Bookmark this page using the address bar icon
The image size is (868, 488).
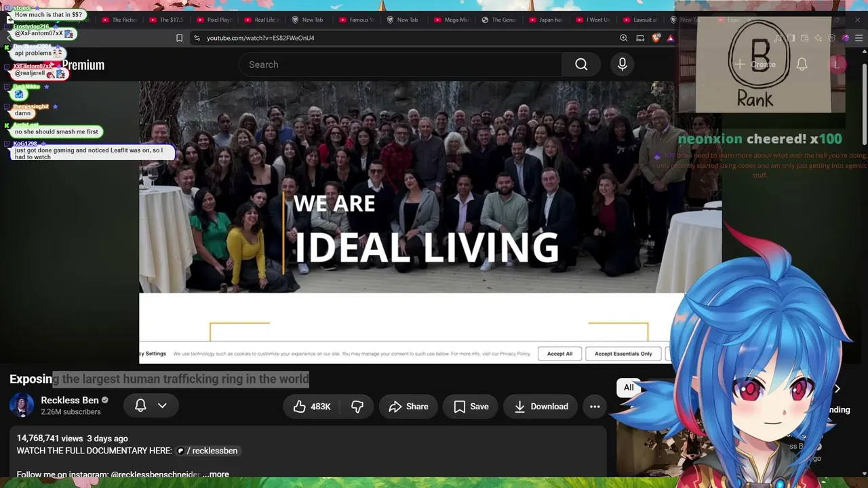point(179,38)
